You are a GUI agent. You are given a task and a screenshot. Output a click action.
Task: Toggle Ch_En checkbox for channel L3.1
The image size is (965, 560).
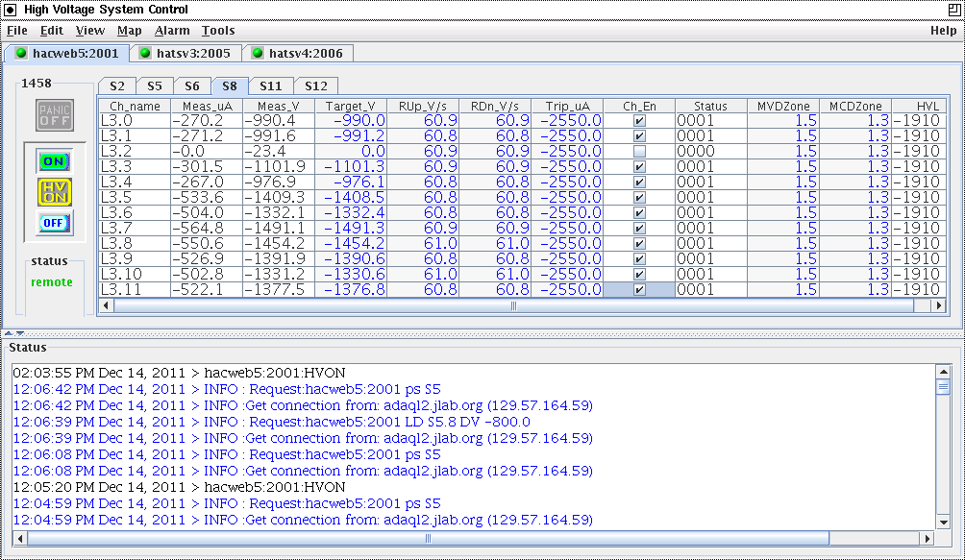click(x=639, y=136)
